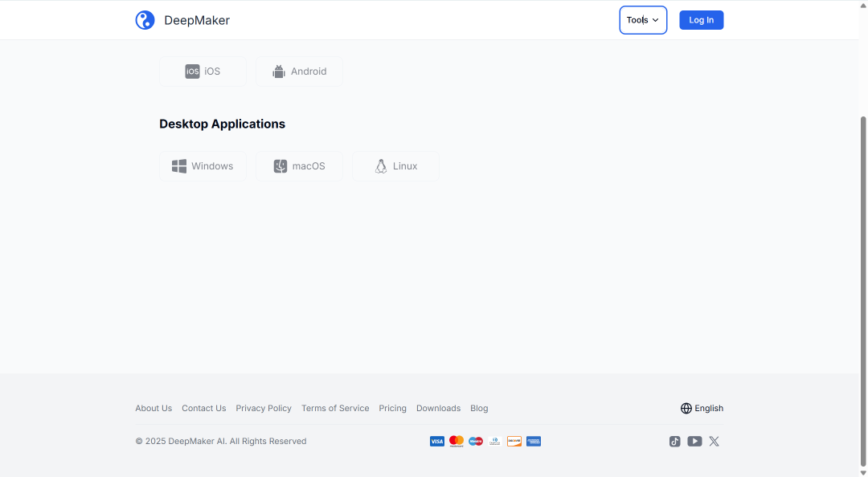This screenshot has height=477, width=868.
Task: Open the YouTube channel icon
Action: (x=694, y=441)
